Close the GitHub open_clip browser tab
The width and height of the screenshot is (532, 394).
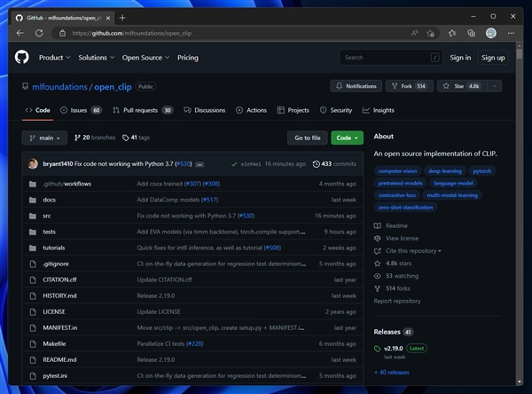(108, 18)
